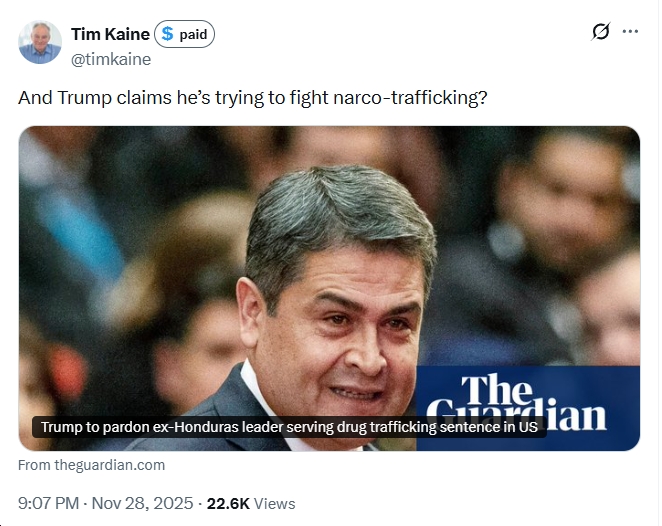Click the "Views" label

274,503
